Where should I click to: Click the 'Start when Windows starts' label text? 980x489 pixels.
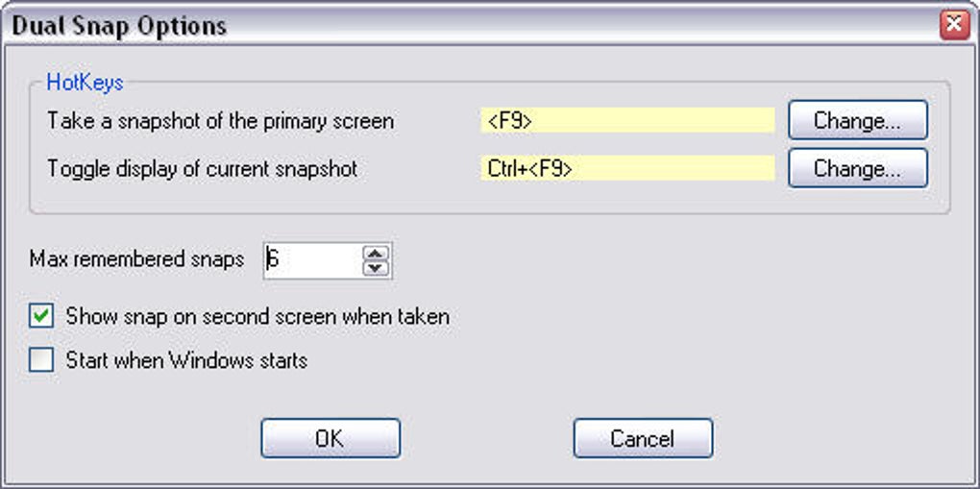(x=187, y=361)
